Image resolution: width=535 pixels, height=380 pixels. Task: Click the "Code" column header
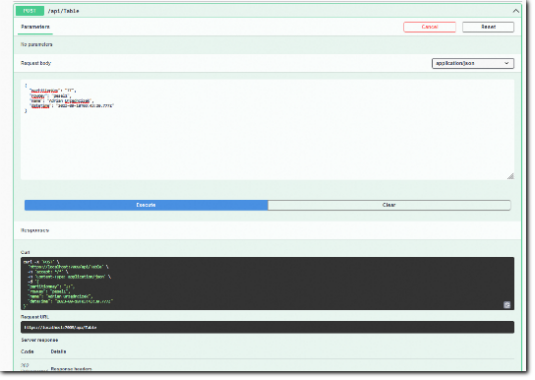click(x=27, y=351)
